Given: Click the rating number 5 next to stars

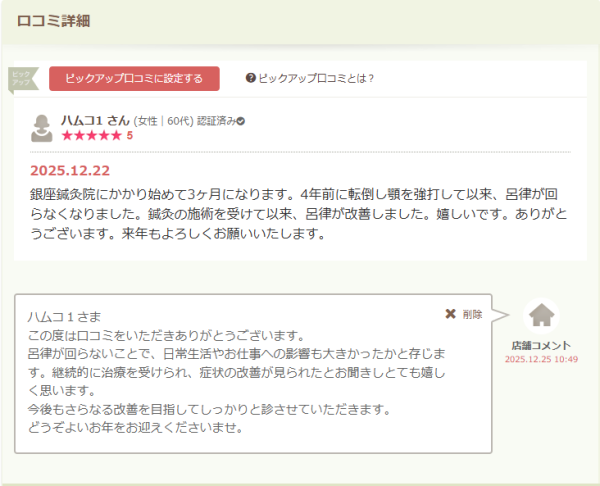Looking at the screenshot, I should pyautogui.click(x=129, y=135).
